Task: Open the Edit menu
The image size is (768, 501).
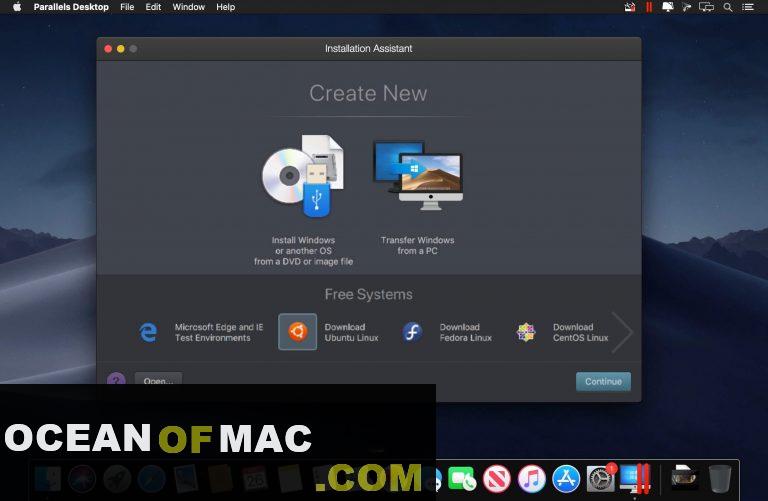Action: click(153, 7)
